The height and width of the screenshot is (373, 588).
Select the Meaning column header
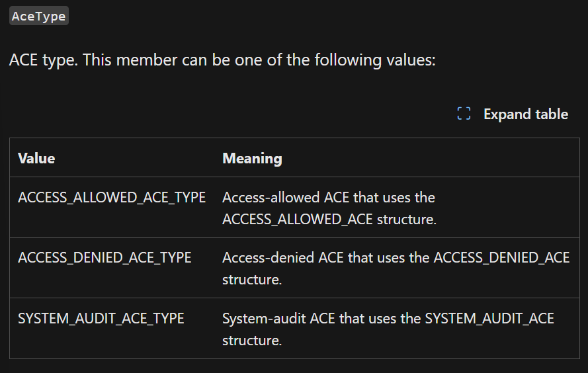pos(252,158)
